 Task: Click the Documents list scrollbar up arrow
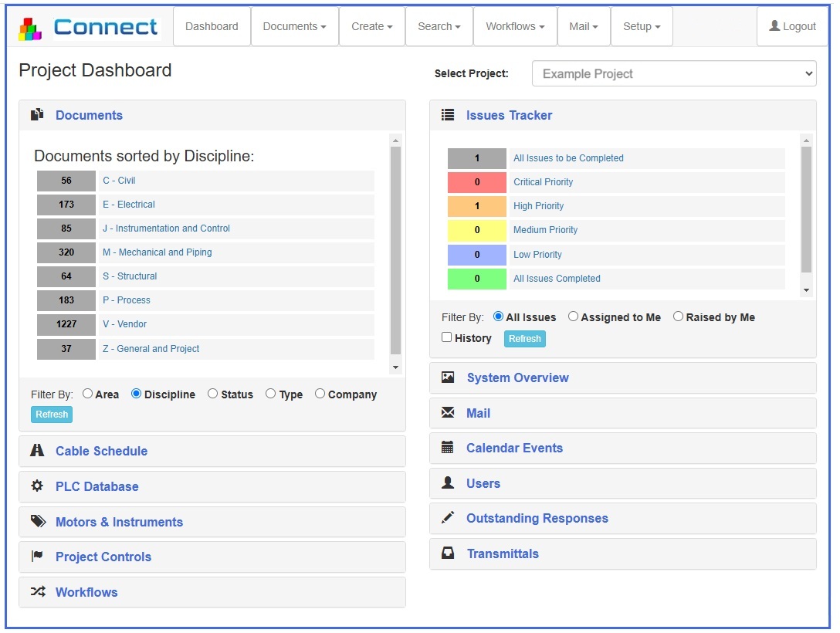click(x=395, y=140)
